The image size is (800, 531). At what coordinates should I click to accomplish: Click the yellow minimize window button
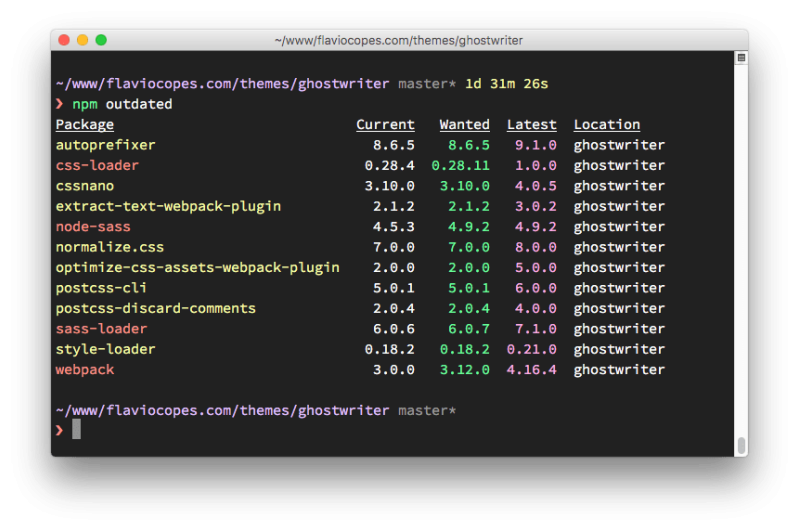[x=83, y=40]
